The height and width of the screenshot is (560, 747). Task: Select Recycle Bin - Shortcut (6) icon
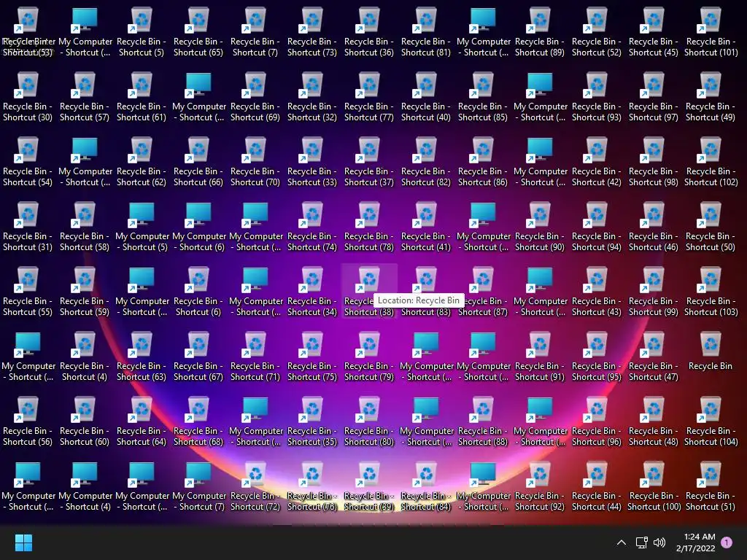tap(198, 292)
